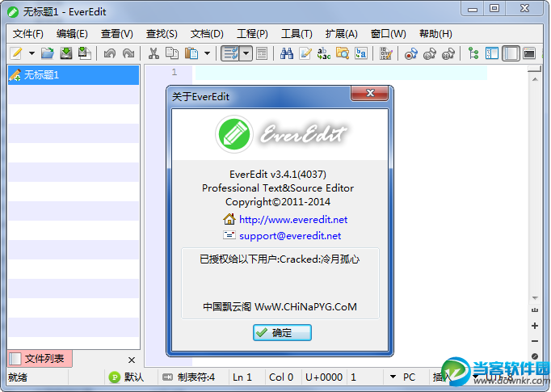Click the Find in Files folder icon
This screenshot has width=551, height=392.
coord(343,53)
